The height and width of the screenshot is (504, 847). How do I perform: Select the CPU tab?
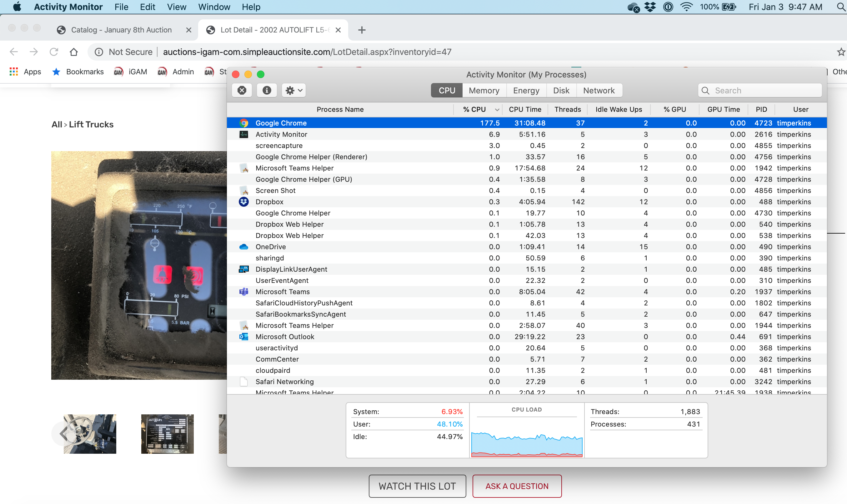447,90
